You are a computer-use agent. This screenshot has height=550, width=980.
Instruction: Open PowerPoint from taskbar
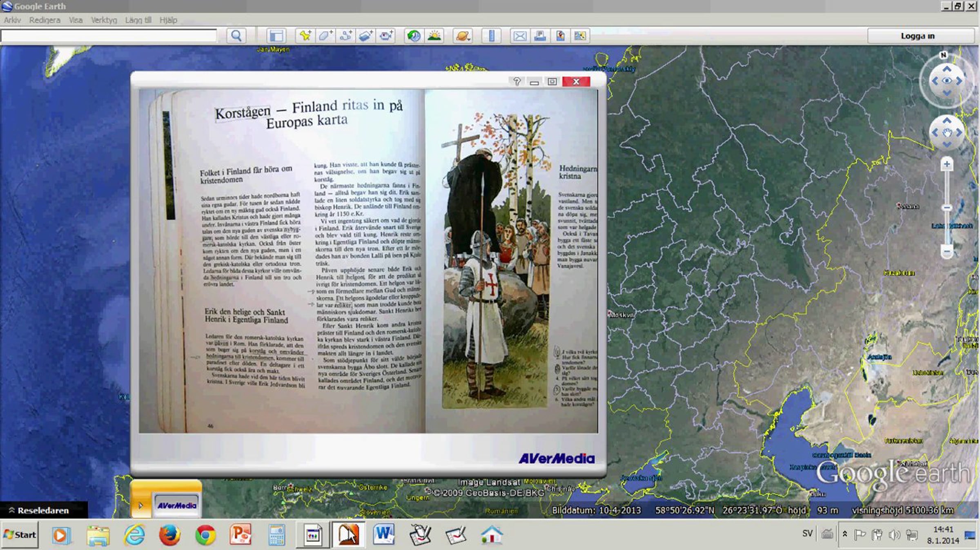[x=241, y=535]
